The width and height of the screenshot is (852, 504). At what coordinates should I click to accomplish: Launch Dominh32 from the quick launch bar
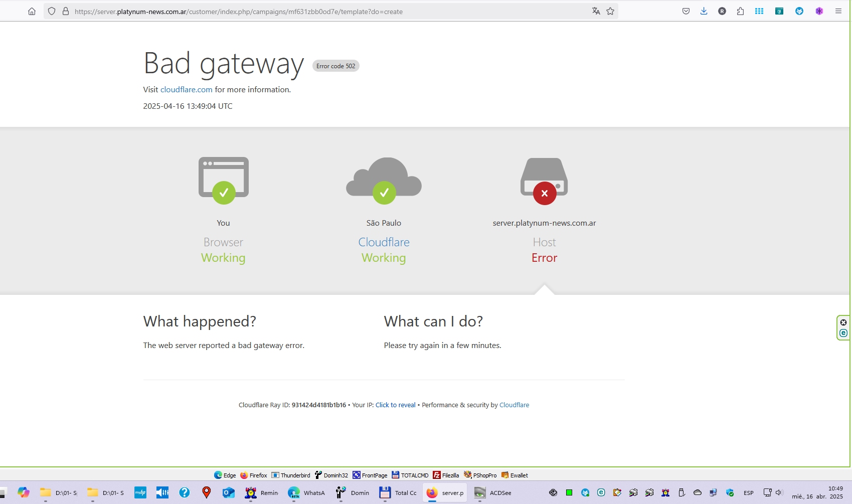click(x=331, y=475)
